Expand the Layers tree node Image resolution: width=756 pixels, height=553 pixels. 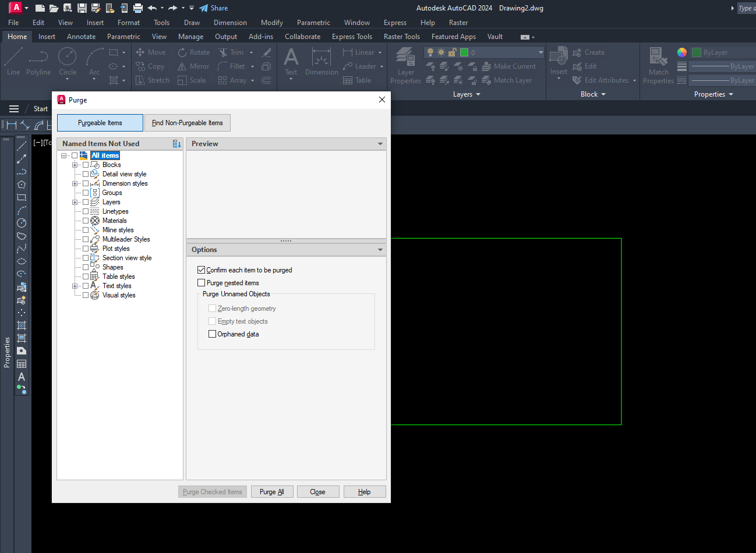click(75, 202)
